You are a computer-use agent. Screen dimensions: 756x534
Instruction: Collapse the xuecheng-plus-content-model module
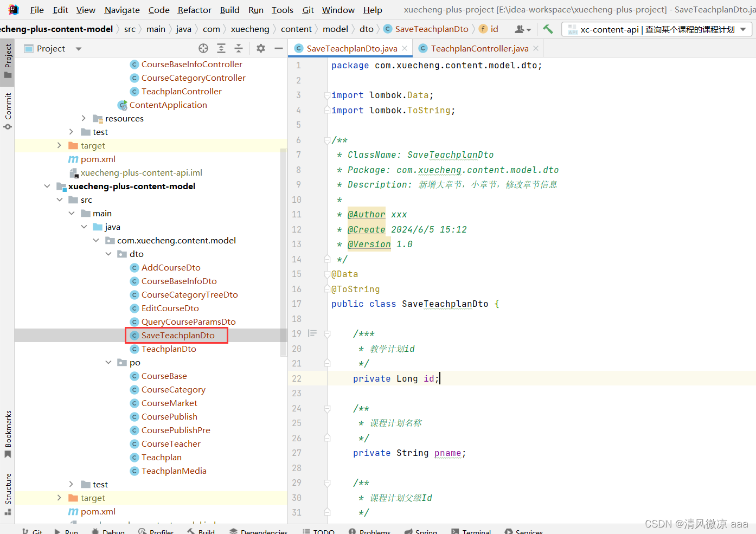tap(47, 186)
